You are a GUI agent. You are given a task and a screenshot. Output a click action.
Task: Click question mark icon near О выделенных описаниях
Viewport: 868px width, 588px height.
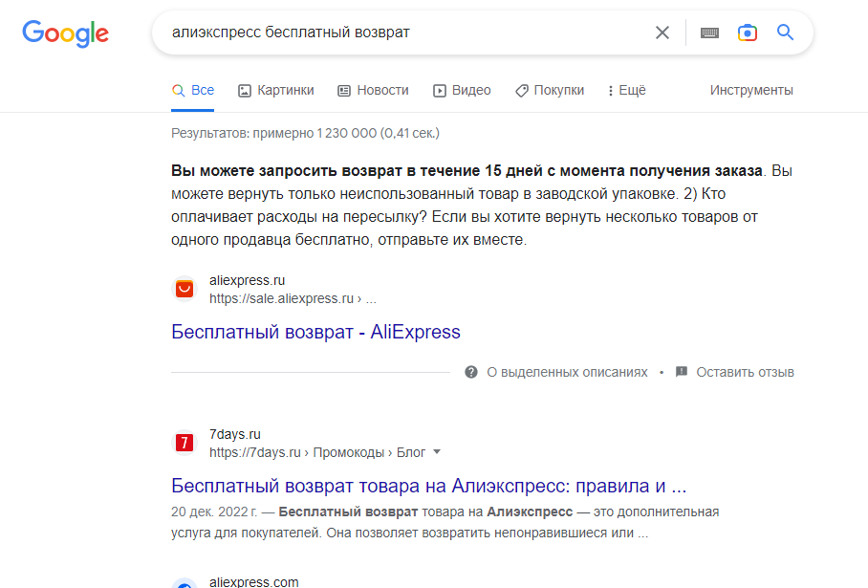pos(471,372)
